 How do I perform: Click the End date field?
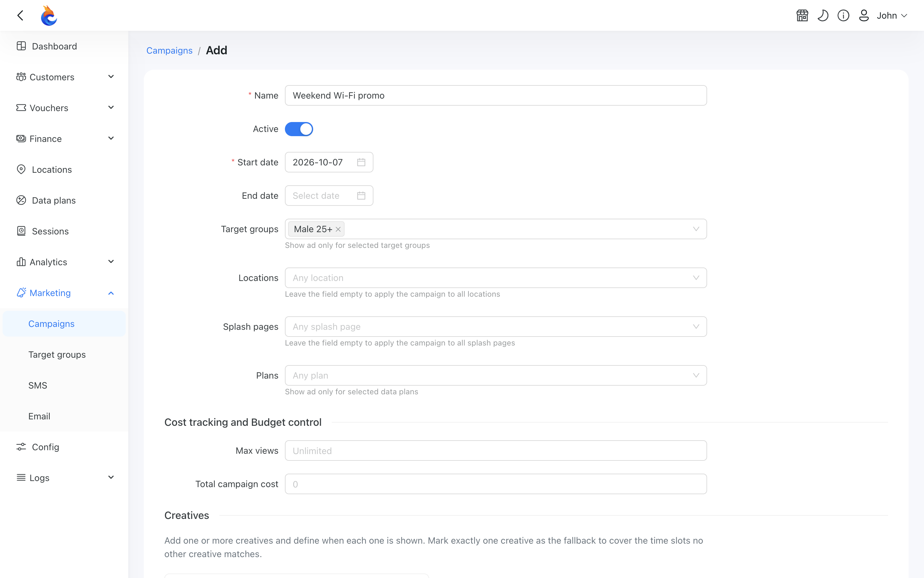point(329,196)
